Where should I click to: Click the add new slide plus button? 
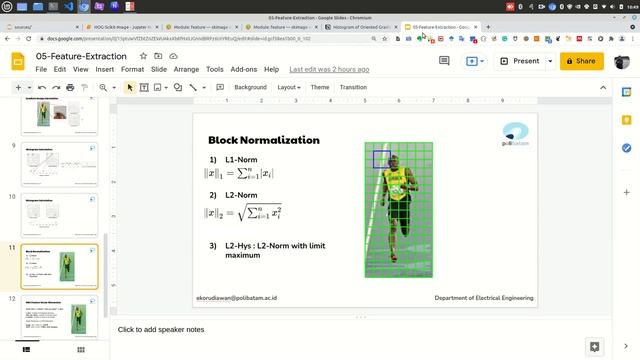pyautogui.click(x=18, y=87)
